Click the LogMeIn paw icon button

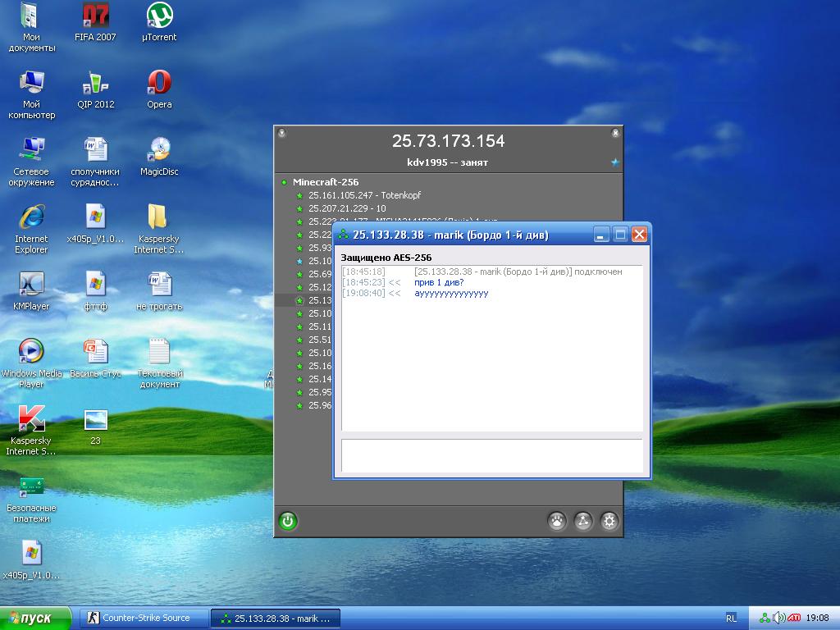point(557,521)
